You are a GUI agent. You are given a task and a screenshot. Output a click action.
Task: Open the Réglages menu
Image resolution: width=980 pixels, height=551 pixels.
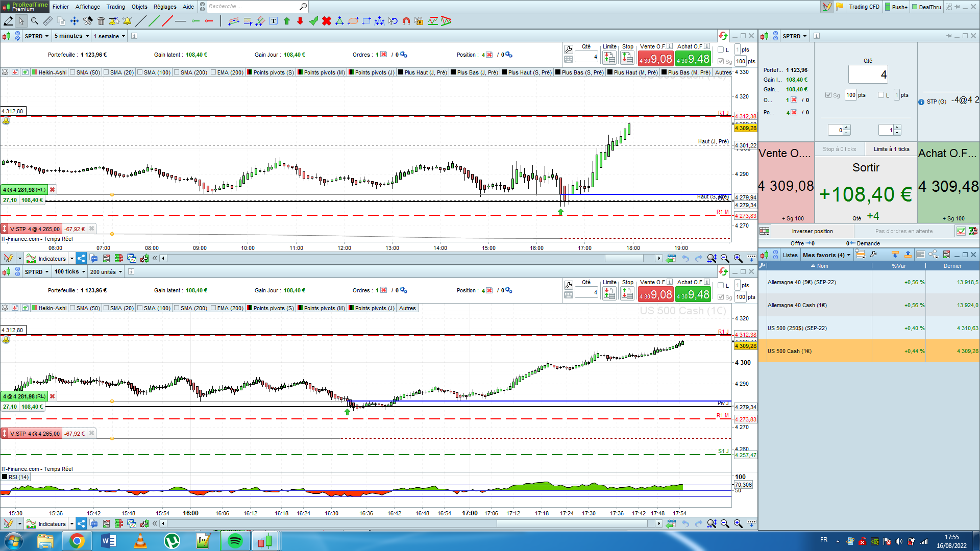(165, 7)
